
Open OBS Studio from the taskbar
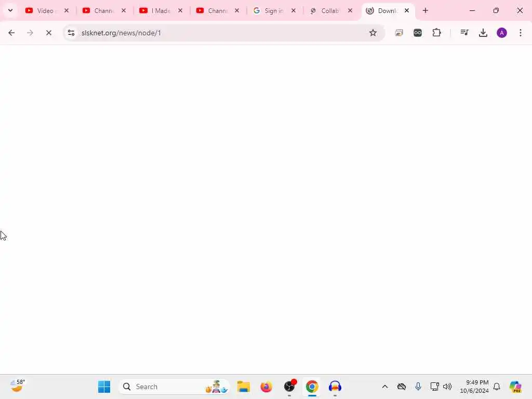click(x=289, y=387)
